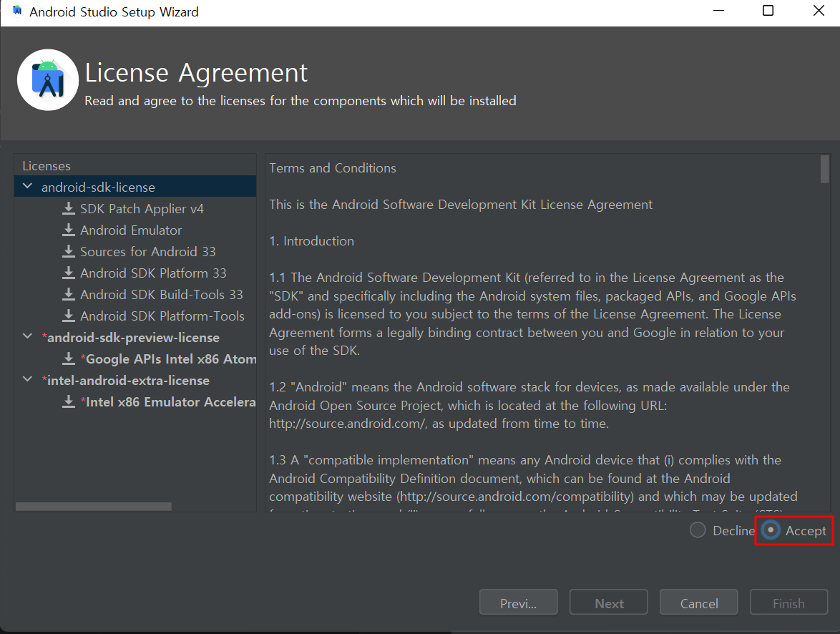Image resolution: width=840 pixels, height=634 pixels.
Task: Go back with the Previous button
Action: click(518, 603)
